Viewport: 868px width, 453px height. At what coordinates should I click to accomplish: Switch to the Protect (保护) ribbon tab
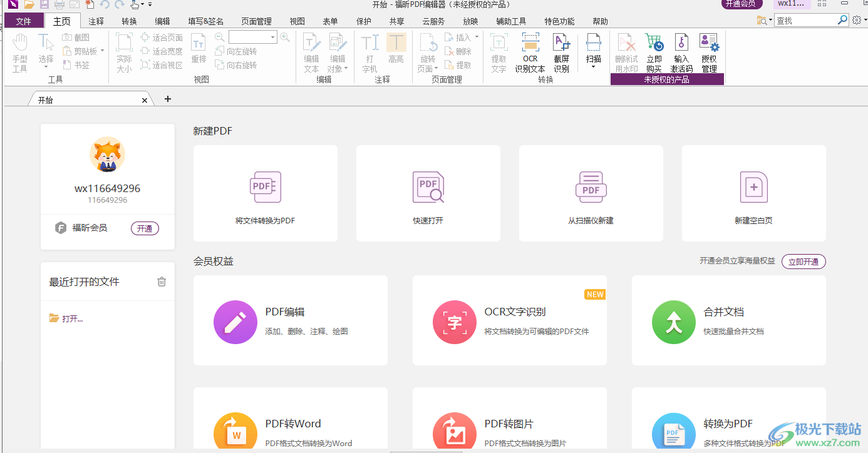[364, 21]
